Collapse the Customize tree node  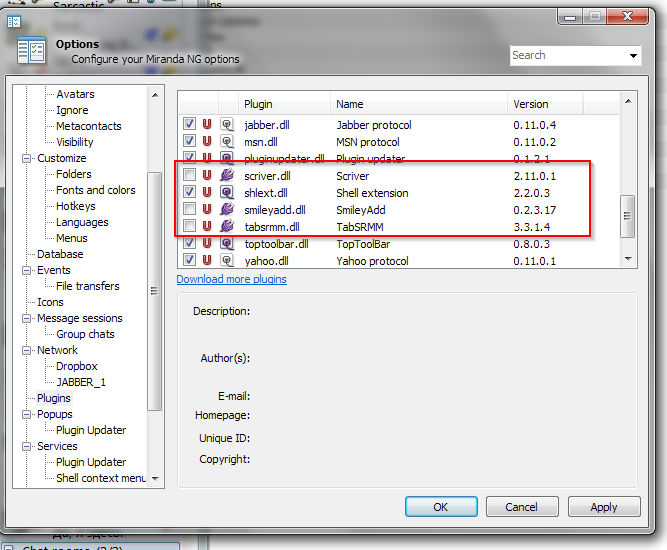[26, 158]
